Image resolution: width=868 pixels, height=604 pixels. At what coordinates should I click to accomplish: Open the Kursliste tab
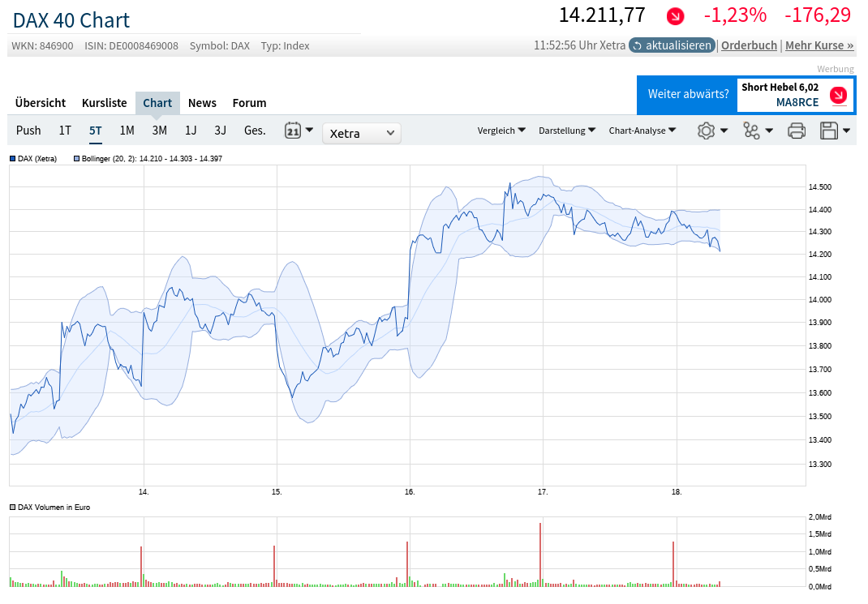pyautogui.click(x=104, y=103)
